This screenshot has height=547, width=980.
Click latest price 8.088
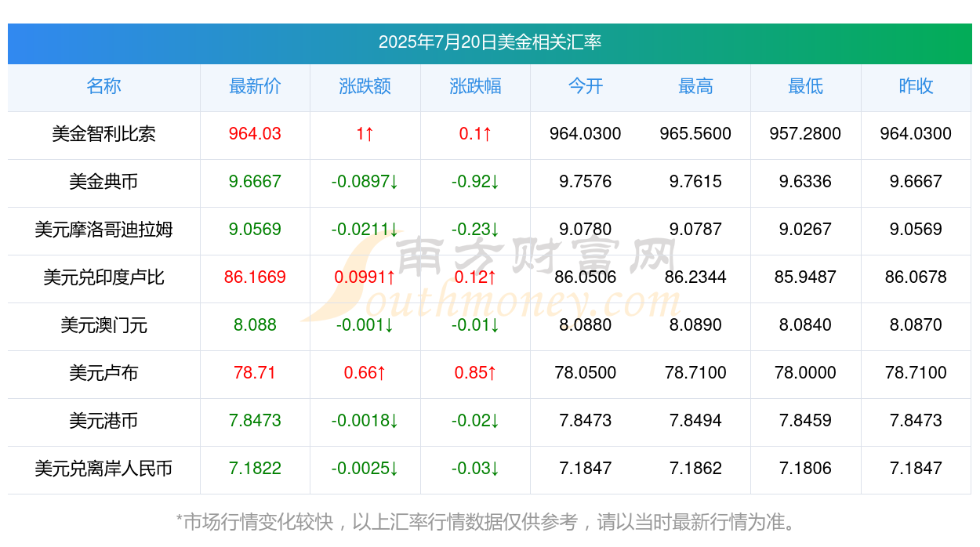pyautogui.click(x=255, y=325)
